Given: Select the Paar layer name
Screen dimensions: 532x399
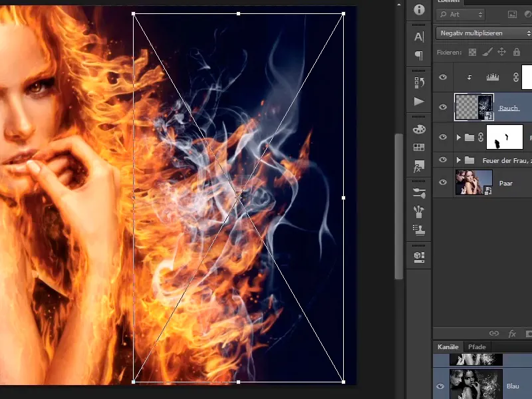Looking at the screenshot, I should 505,184.
